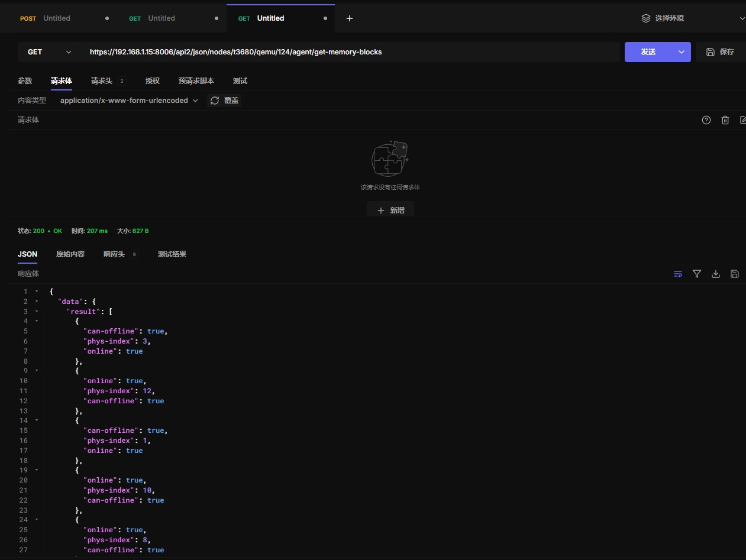Expand the content type application/x-www-form-urlencoded dropdown
Viewport: 746px width, 560px height.
[x=129, y=101]
